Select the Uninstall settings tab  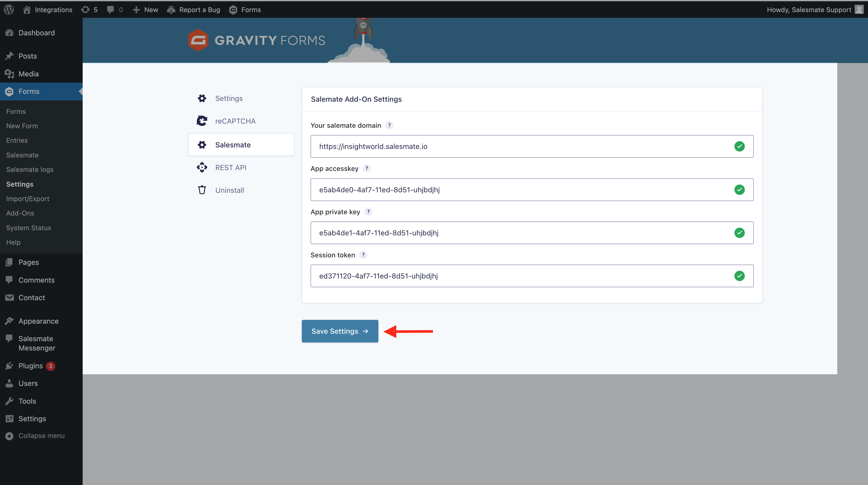pos(241,190)
